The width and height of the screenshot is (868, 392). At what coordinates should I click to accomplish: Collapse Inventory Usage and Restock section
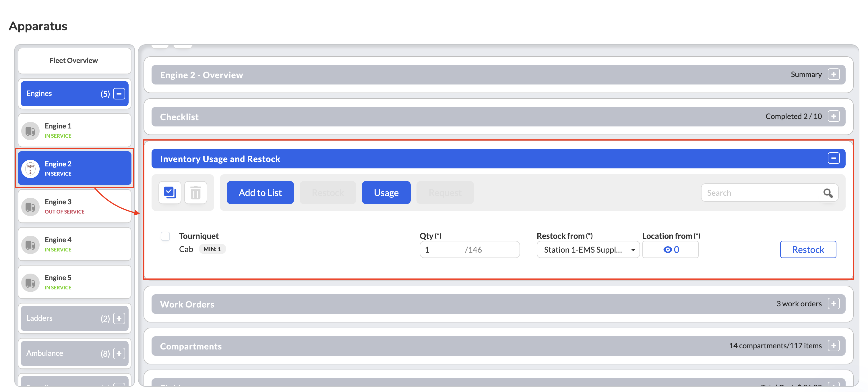click(834, 158)
